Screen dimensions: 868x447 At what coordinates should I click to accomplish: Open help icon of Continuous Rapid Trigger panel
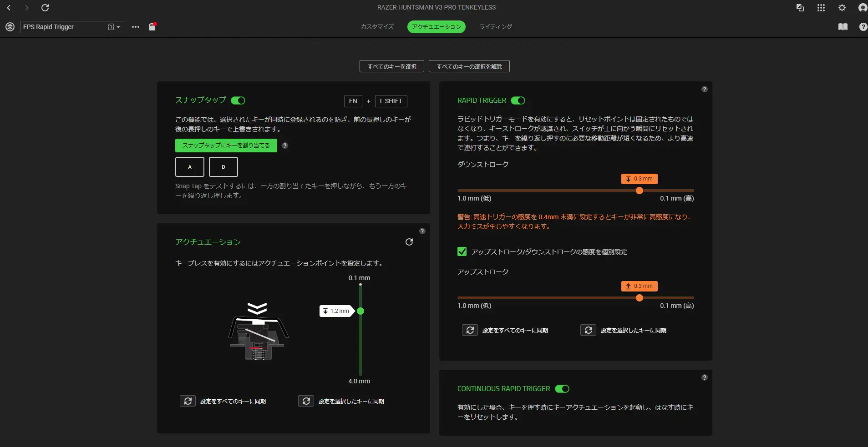(705, 377)
